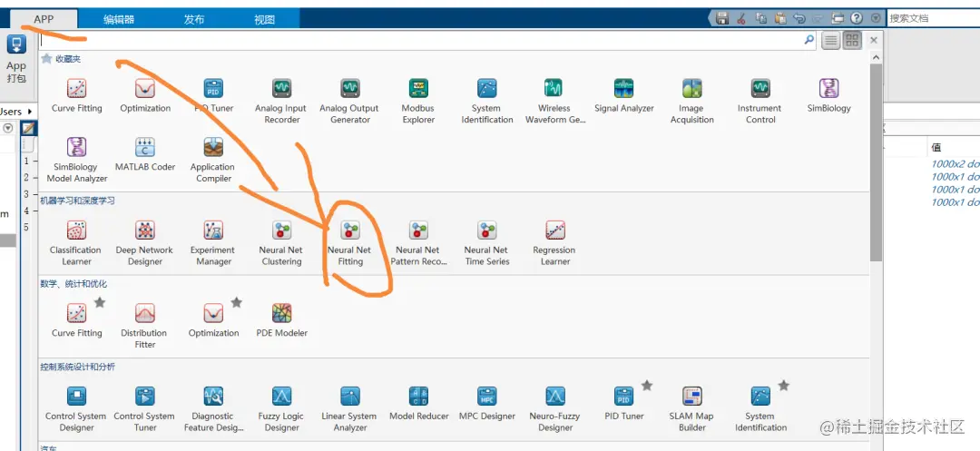Viewport: 980px width, 451px height.
Task: Open help via the question mark icon
Action: [857, 19]
